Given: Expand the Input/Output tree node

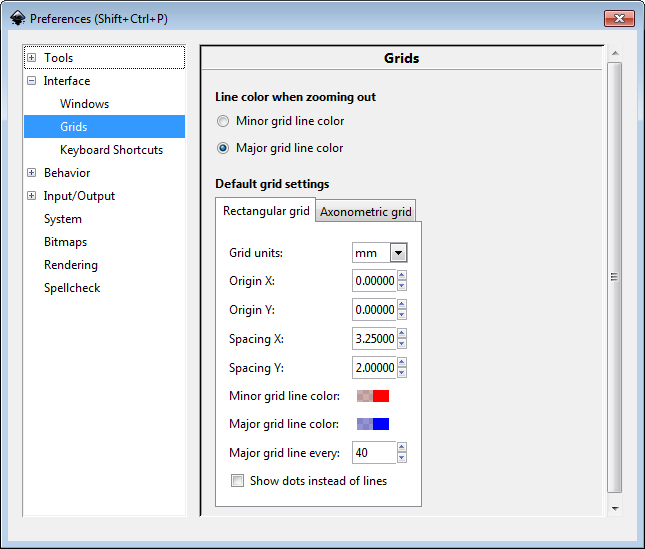Looking at the screenshot, I should [x=32, y=196].
